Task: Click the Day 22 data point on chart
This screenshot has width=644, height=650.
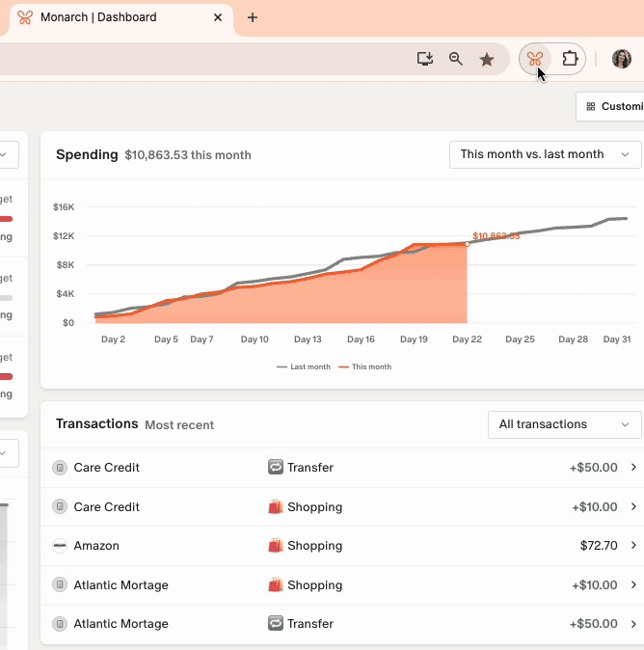Action: point(468,244)
